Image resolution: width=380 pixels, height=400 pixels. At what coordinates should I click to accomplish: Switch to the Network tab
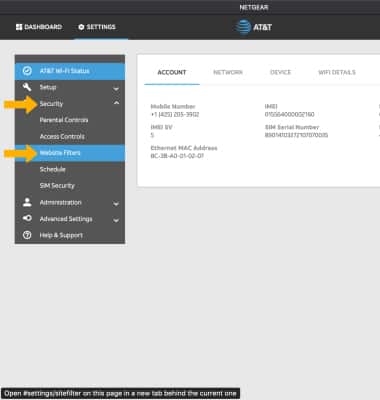(x=228, y=72)
